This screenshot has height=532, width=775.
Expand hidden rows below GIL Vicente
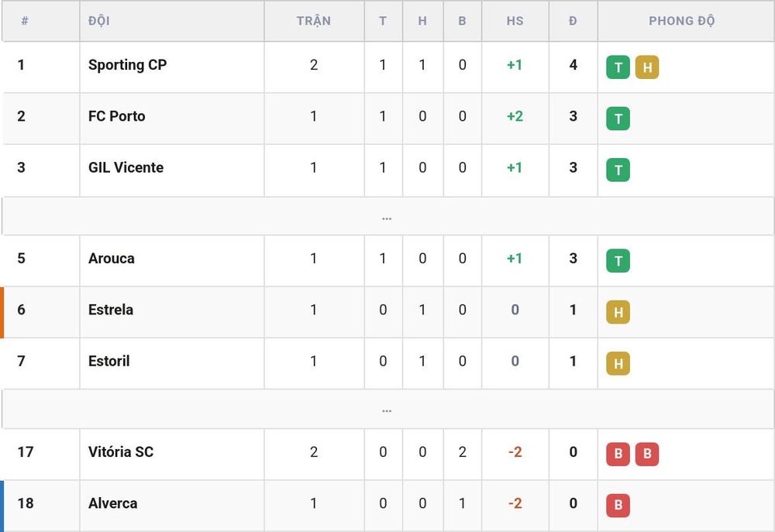387,216
